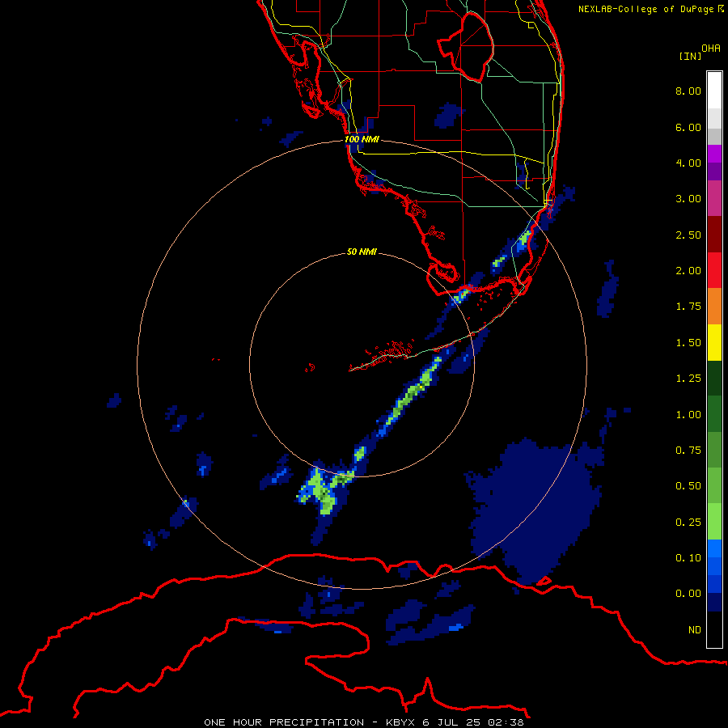Click the 100 NMI range ring label
This screenshot has width=728, height=728.
click(x=362, y=139)
